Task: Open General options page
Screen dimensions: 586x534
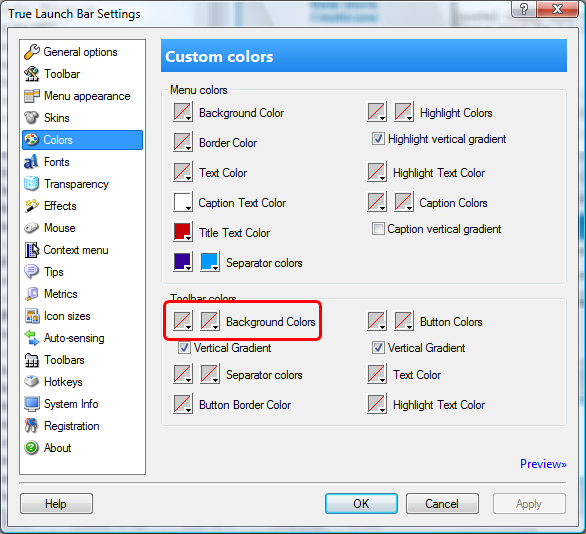Action: [x=82, y=52]
